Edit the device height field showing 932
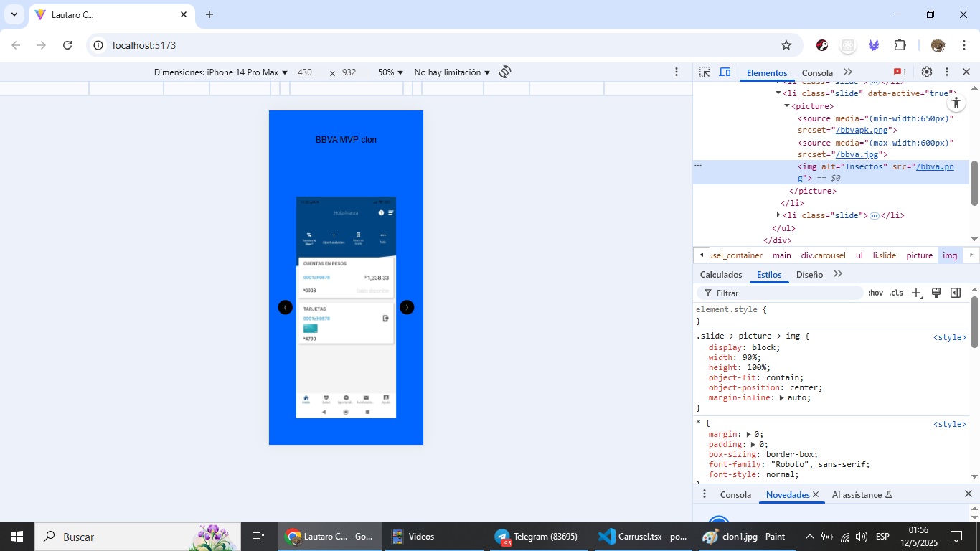Image resolution: width=980 pixels, height=551 pixels. (x=350, y=72)
